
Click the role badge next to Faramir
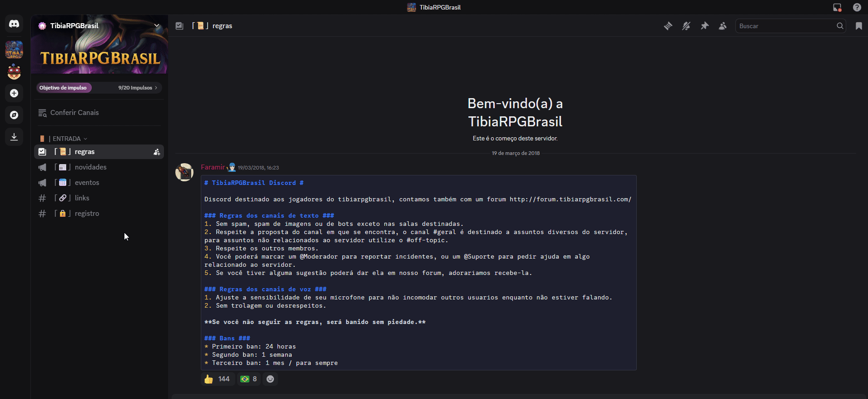click(x=232, y=167)
